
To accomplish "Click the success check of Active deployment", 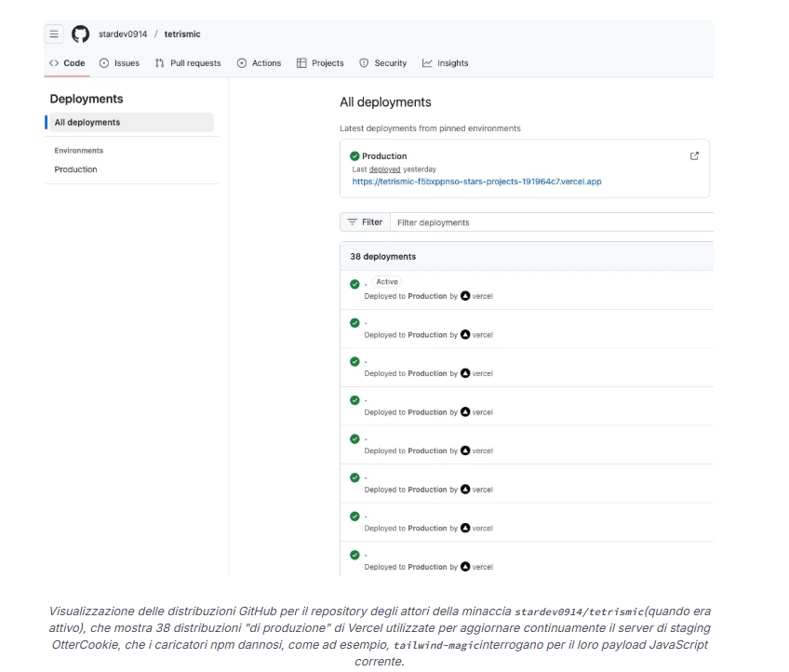I will (354, 285).
